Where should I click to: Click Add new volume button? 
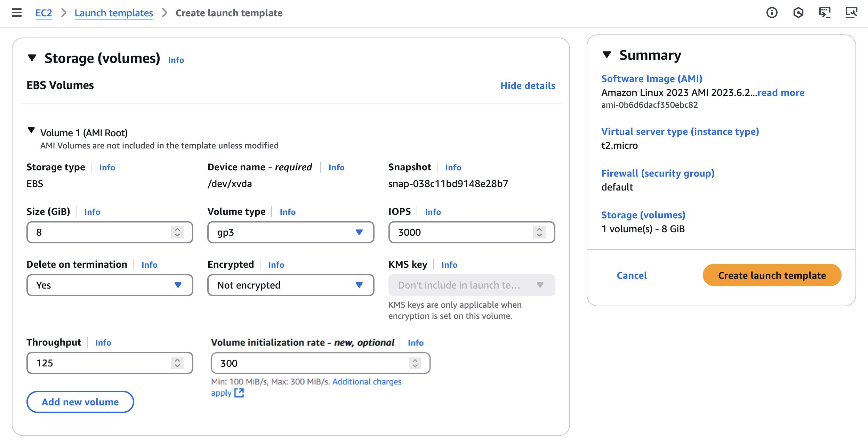pos(80,402)
